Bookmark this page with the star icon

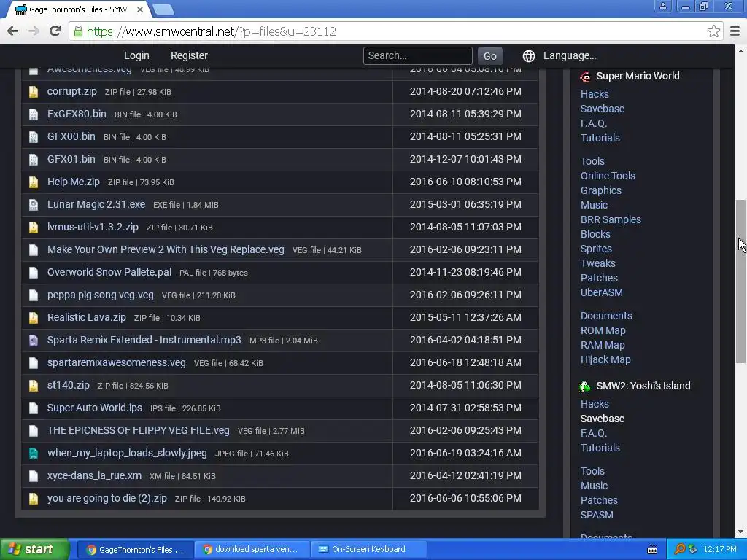[x=713, y=31]
